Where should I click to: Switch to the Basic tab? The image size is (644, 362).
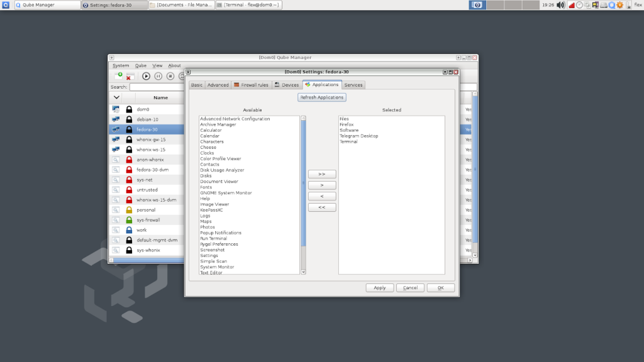click(x=197, y=85)
